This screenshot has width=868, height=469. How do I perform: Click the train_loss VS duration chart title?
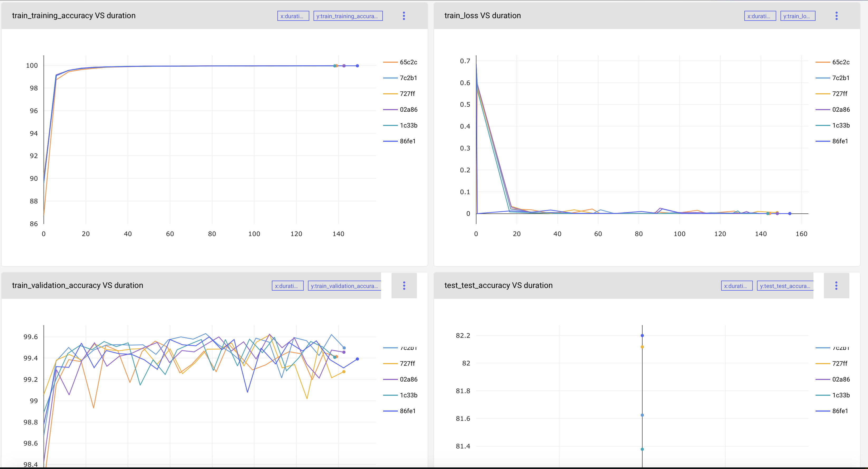pyautogui.click(x=482, y=16)
